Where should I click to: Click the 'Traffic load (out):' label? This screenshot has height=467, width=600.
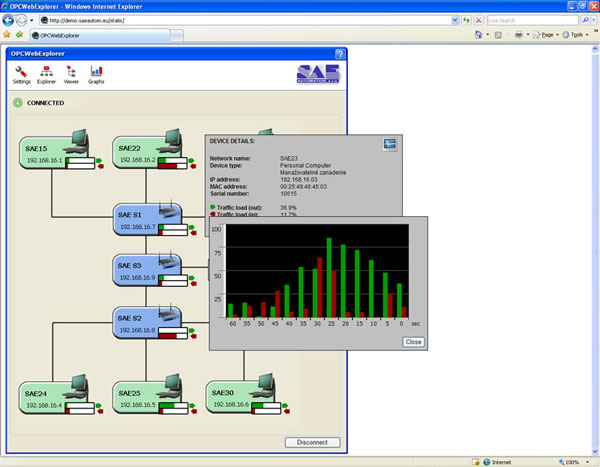(239, 207)
